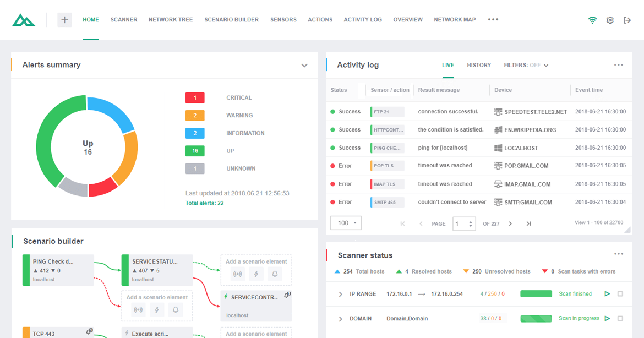The height and width of the screenshot is (338, 644).
Task: Go to last page of activity log
Action: [528, 224]
